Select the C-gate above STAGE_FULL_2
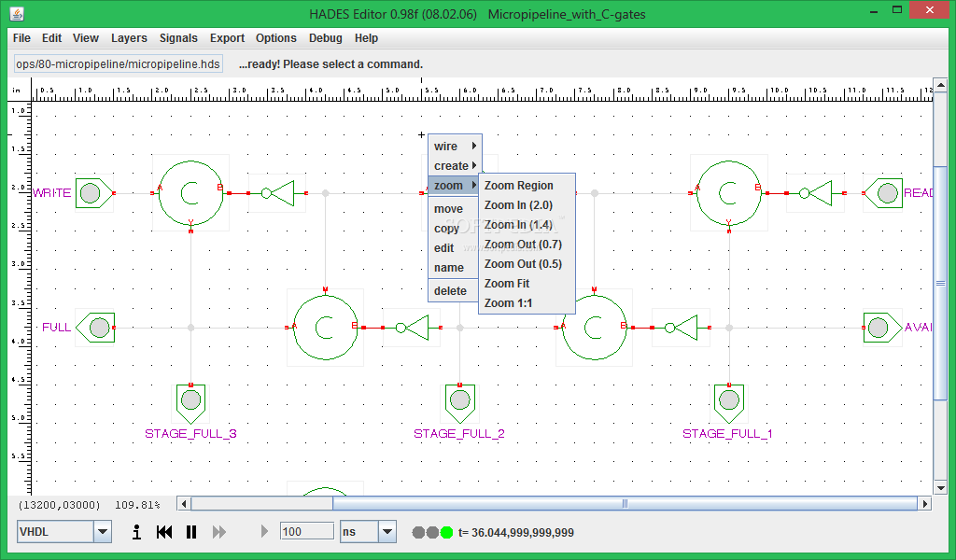The height and width of the screenshot is (560, 956). click(325, 328)
